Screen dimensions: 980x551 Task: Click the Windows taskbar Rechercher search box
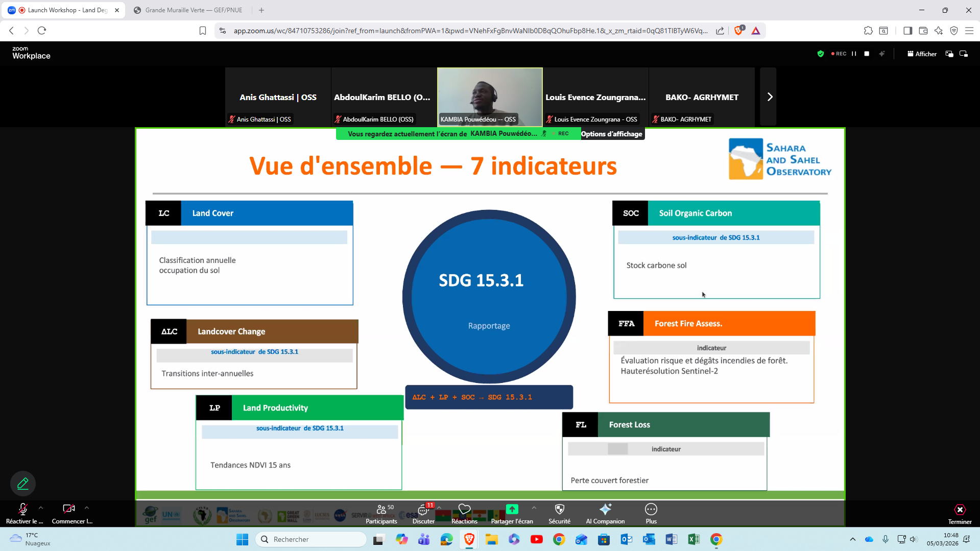tap(312, 539)
